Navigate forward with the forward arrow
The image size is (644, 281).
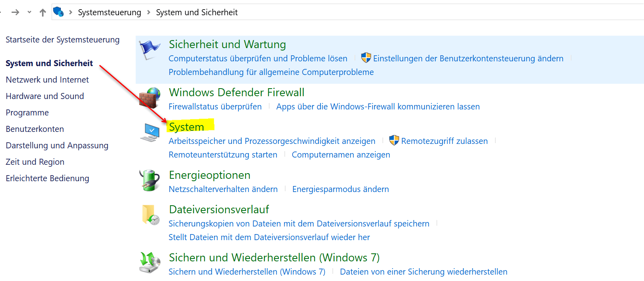coord(15,12)
